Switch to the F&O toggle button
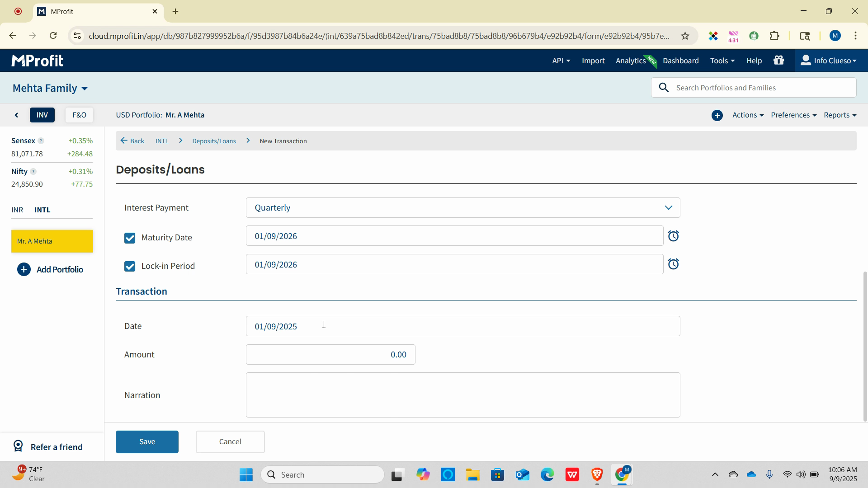 coord(79,115)
